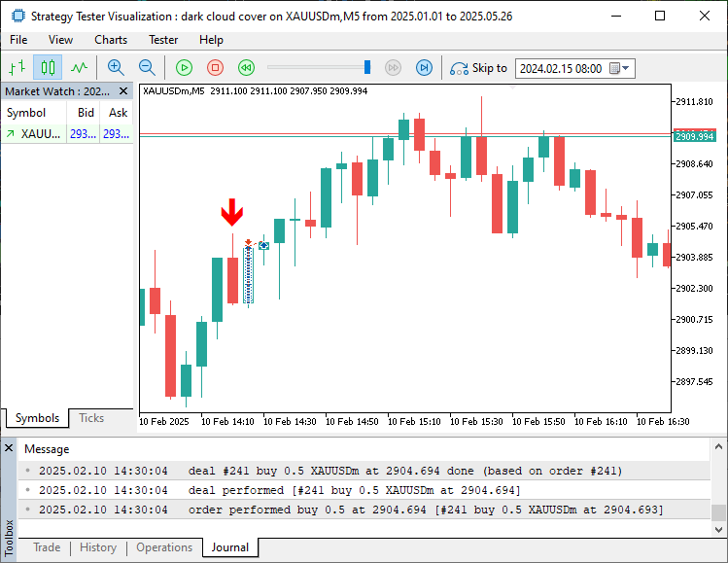Open the Tester menu

[x=163, y=40]
